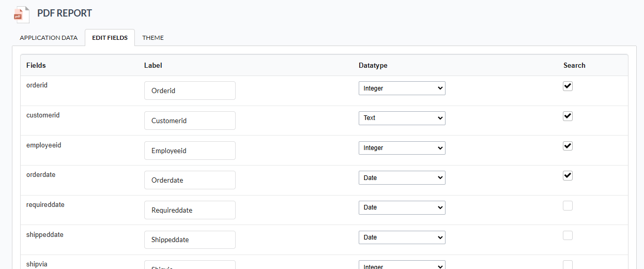Focus the Customerid label text box

(x=190, y=121)
